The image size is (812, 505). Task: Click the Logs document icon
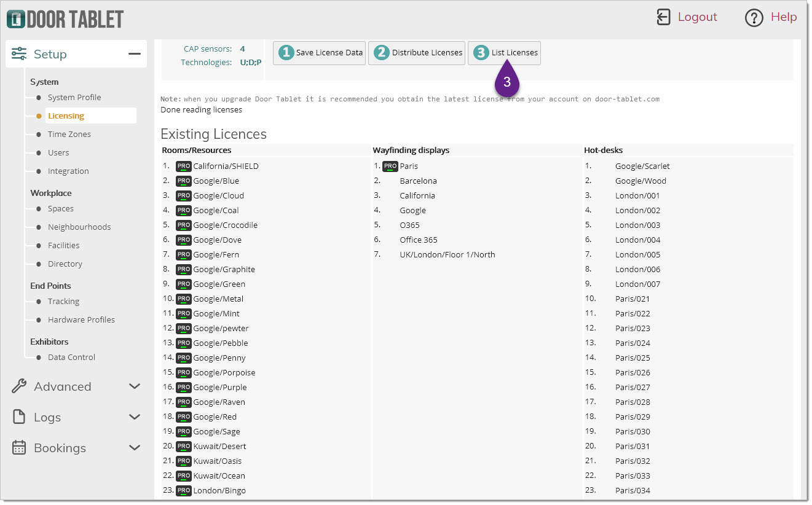[19, 417]
